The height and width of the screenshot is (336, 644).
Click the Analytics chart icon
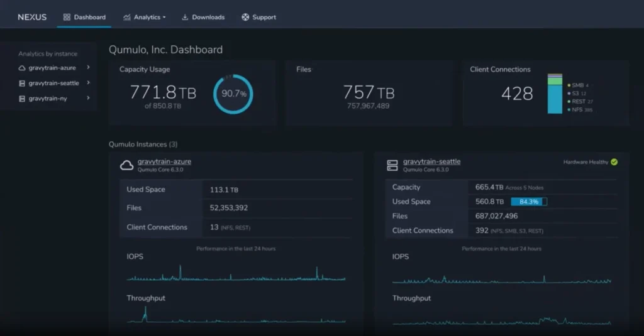(x=127, y=17)
